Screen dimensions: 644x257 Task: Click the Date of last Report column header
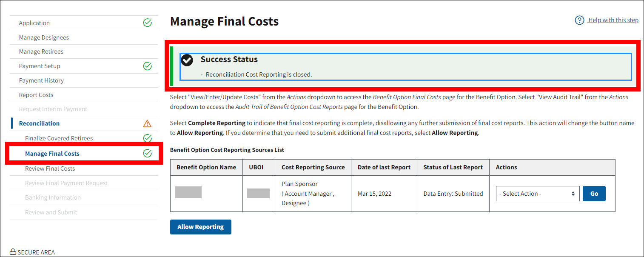click(384, 167)
